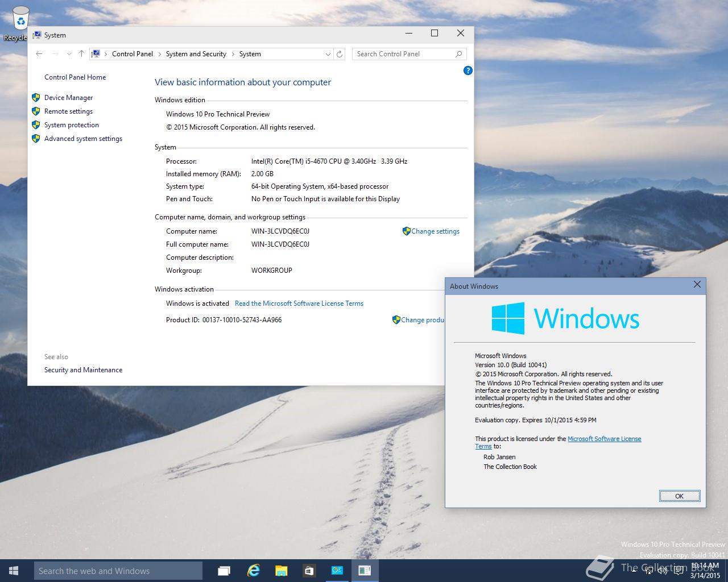Click the OK button in About Windows
This screenshot has height=582, width=728.
pos(680,496)
